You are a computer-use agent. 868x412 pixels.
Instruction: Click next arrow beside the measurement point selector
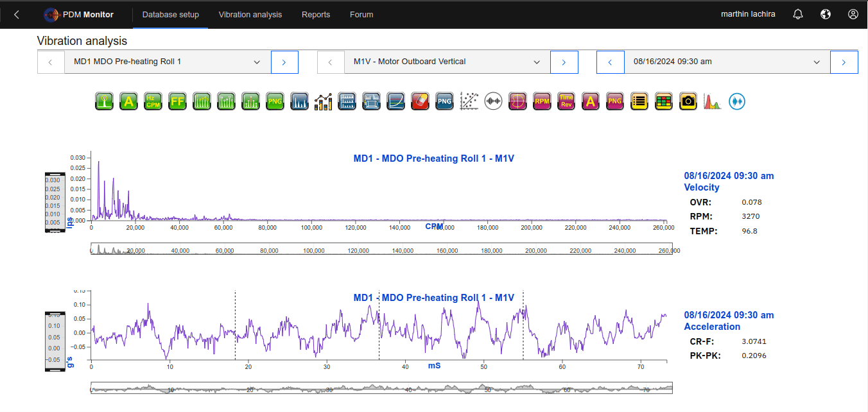(x=564, y=62)
